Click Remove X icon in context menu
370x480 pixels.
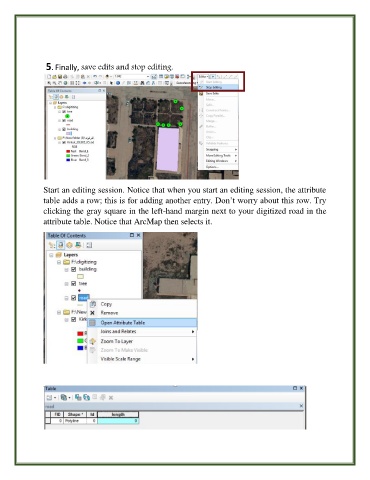[93, 313]
